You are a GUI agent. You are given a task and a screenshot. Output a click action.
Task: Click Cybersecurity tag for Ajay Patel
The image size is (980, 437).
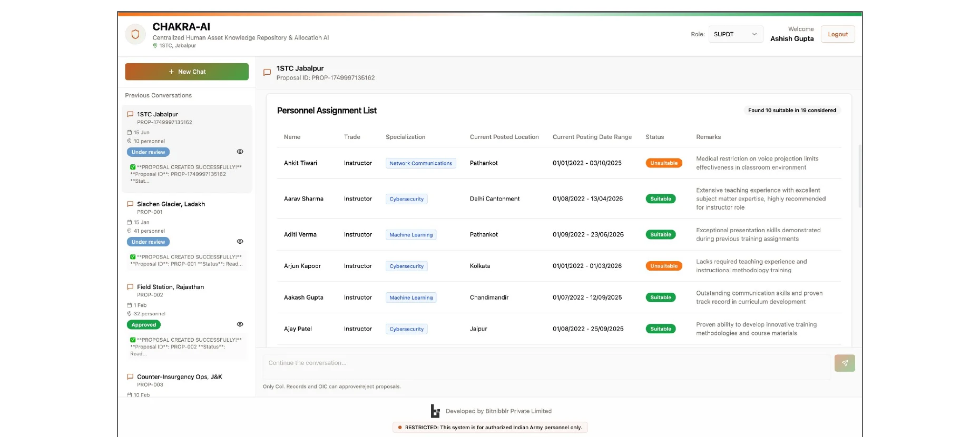pos(406,329)
